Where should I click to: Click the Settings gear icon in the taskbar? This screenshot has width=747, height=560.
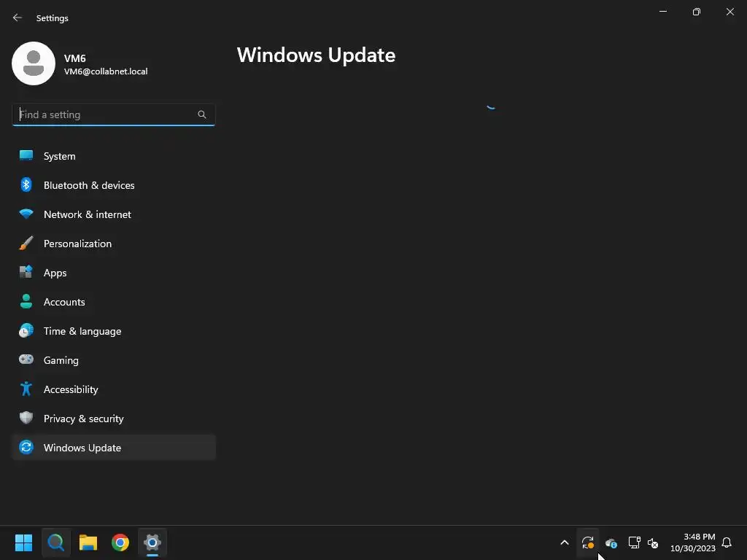click(152, 542)
